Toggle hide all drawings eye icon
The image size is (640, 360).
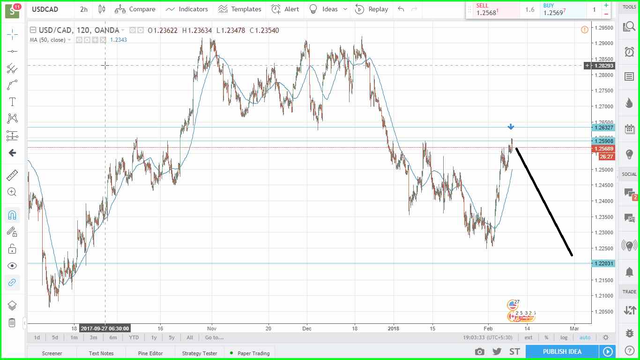12,266
